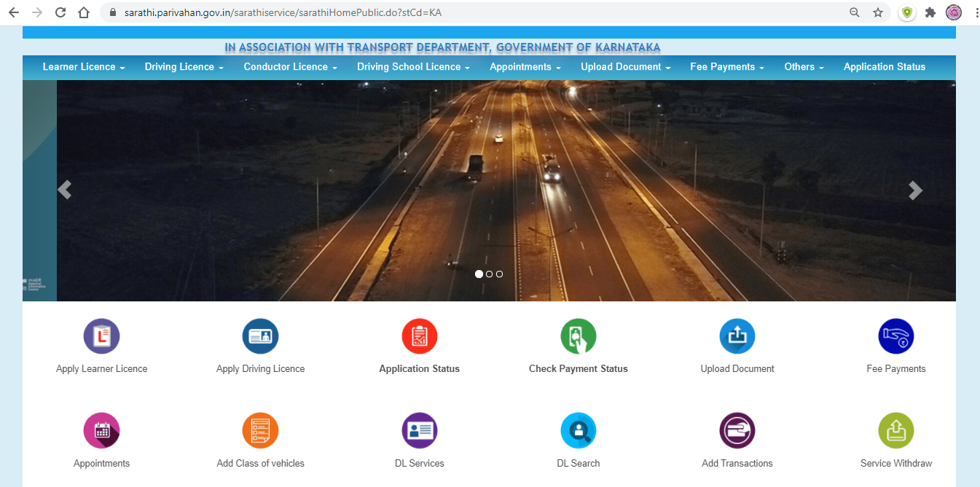Click the Apply Learner Licence icon
Image resolution: width=980 pixels, height=487 pixels.
point(101,336)
